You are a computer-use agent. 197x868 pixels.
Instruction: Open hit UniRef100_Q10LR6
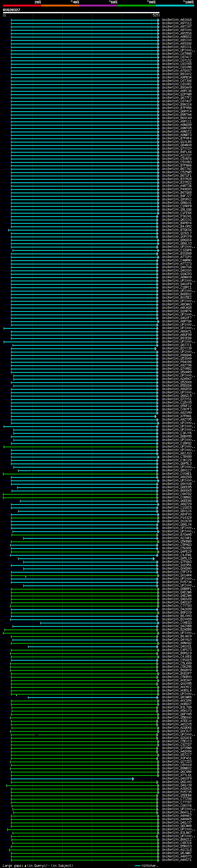(176, 142)
